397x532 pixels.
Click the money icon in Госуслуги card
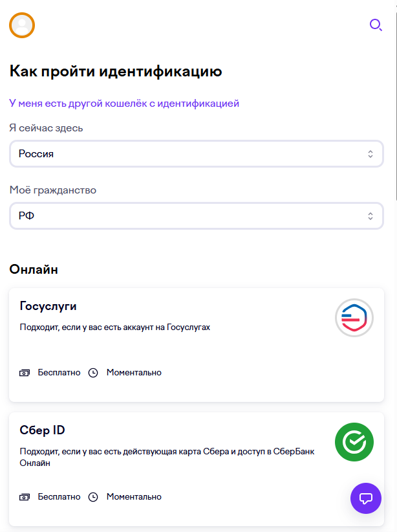click(25, 373)
